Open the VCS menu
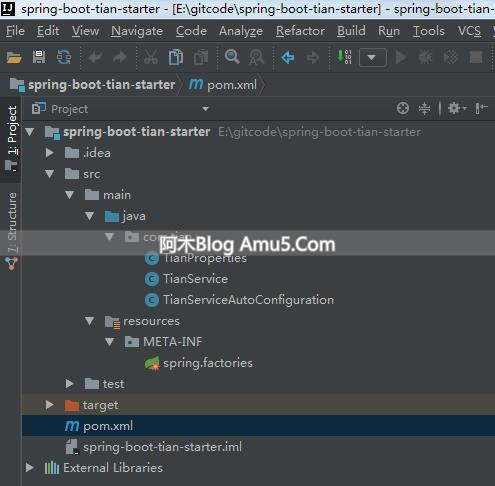 coord(469,31)
